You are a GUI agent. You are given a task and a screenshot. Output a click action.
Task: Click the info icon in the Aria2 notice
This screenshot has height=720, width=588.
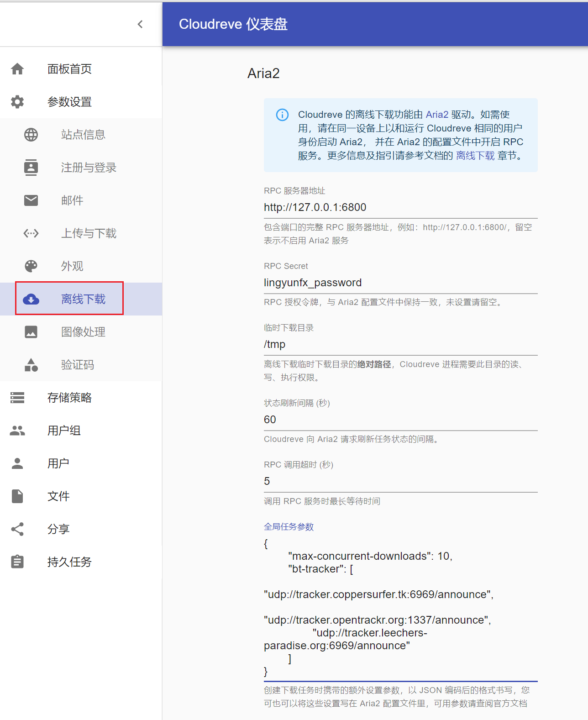pos(282,115)
